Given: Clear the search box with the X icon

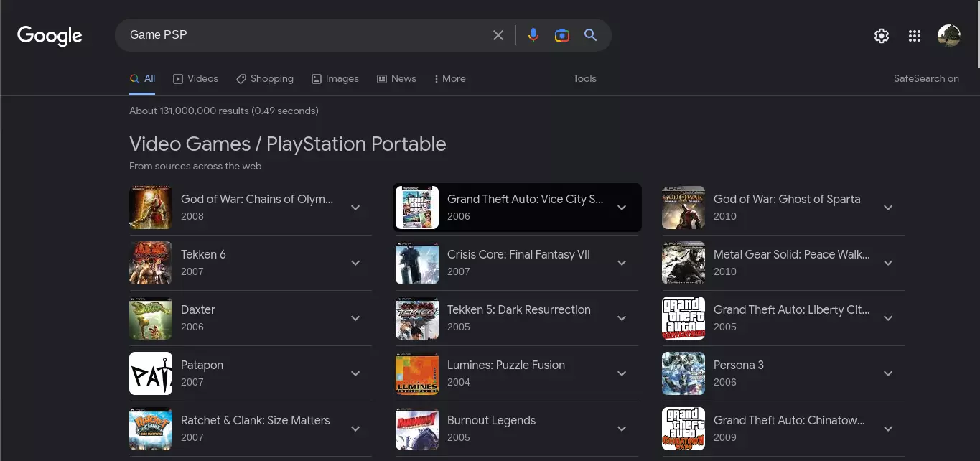Looking at the screenshot, I should click(x=498, y=35).
